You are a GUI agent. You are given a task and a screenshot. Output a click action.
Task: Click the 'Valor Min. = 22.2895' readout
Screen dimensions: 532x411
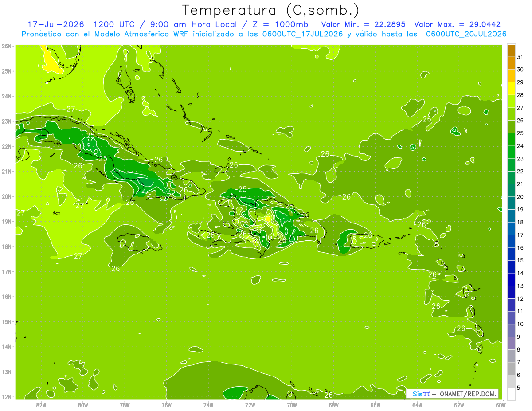tap(363, 24)
